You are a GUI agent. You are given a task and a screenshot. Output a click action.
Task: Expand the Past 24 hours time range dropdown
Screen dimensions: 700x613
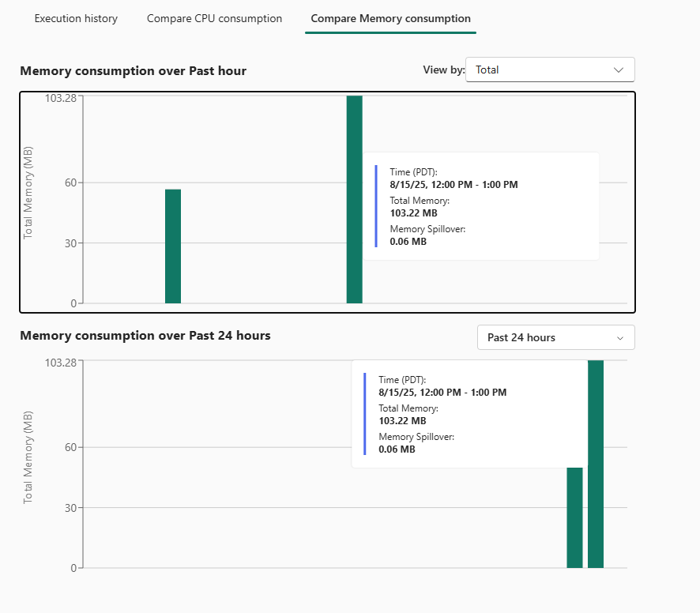pos(555,337)
